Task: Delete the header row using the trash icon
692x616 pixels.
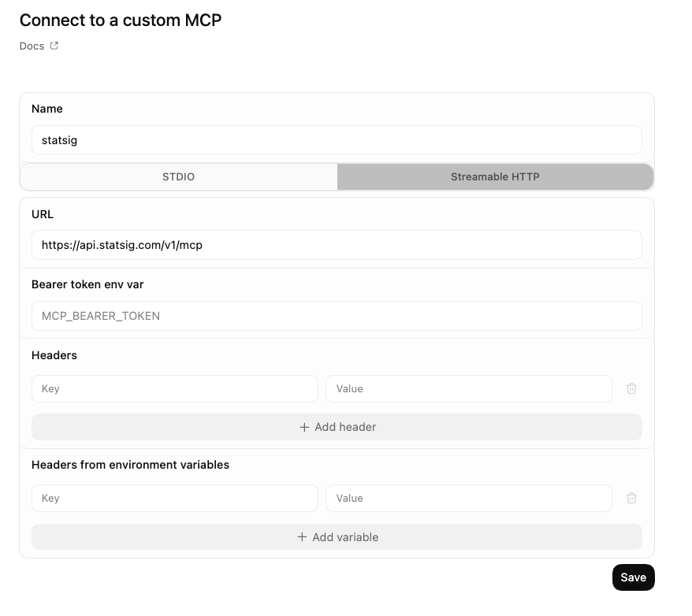Action: (x=631, y=388)
